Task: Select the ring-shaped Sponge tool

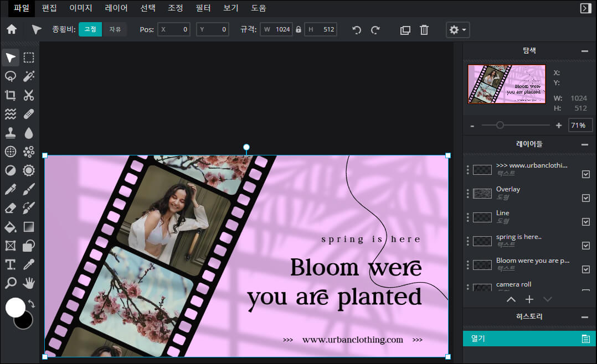Action: [x=29, y=170]
